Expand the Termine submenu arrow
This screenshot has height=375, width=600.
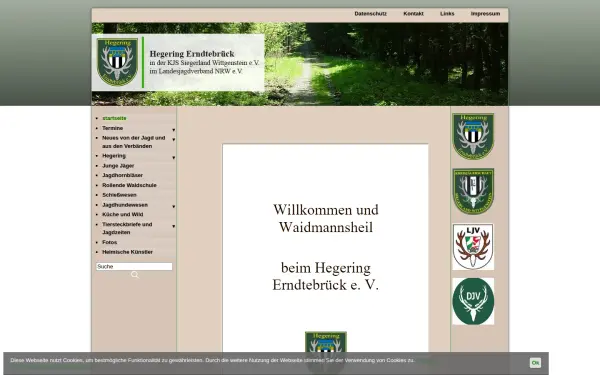pos(173,130)
